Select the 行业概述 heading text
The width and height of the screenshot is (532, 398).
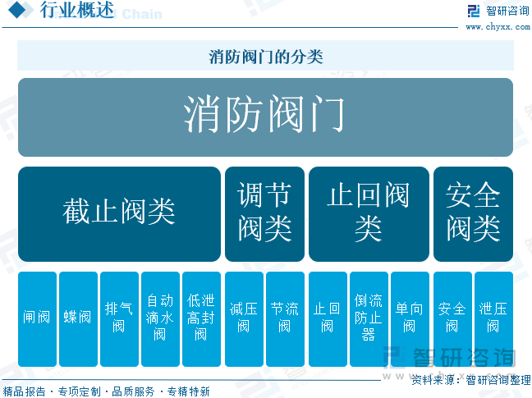(77, 10)
